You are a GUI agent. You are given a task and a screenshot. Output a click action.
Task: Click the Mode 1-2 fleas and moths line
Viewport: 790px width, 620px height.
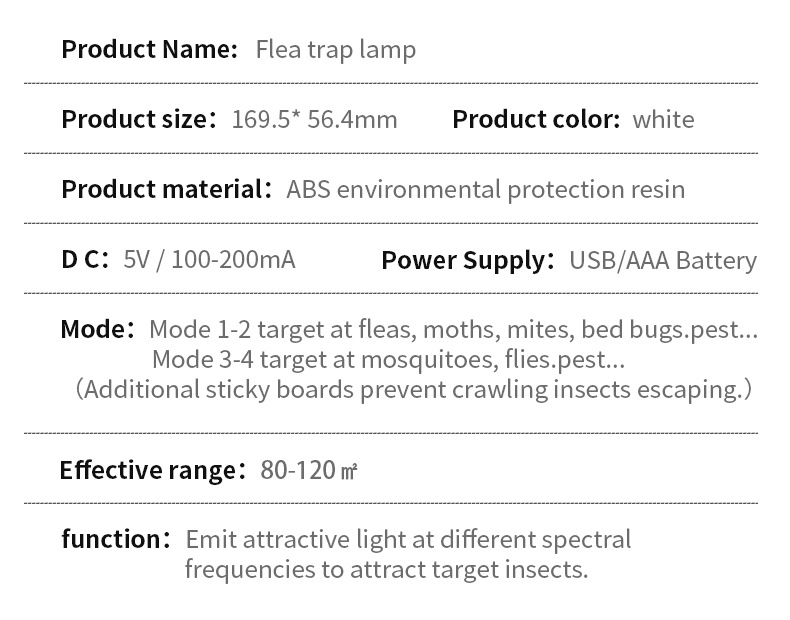coord(453,329)
